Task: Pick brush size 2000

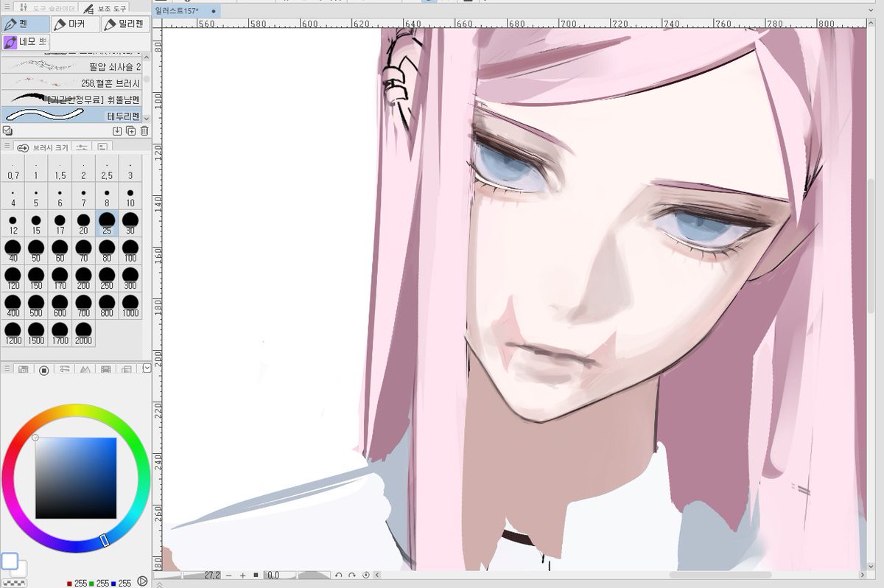Action: [x=83, y=332]
